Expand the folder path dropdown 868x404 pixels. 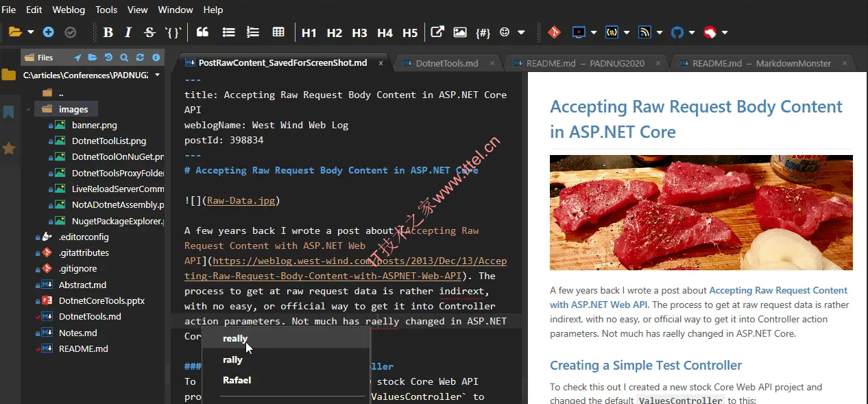(157, 75)
